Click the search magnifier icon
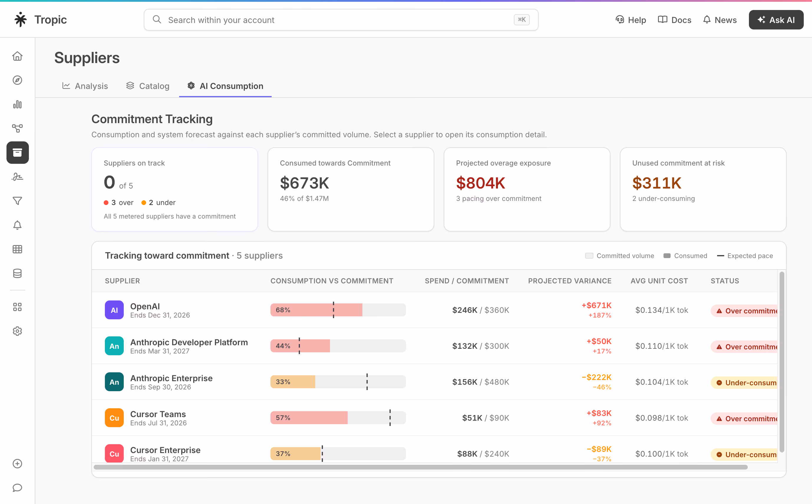This screenshot has width=812, height=504. 157,20
